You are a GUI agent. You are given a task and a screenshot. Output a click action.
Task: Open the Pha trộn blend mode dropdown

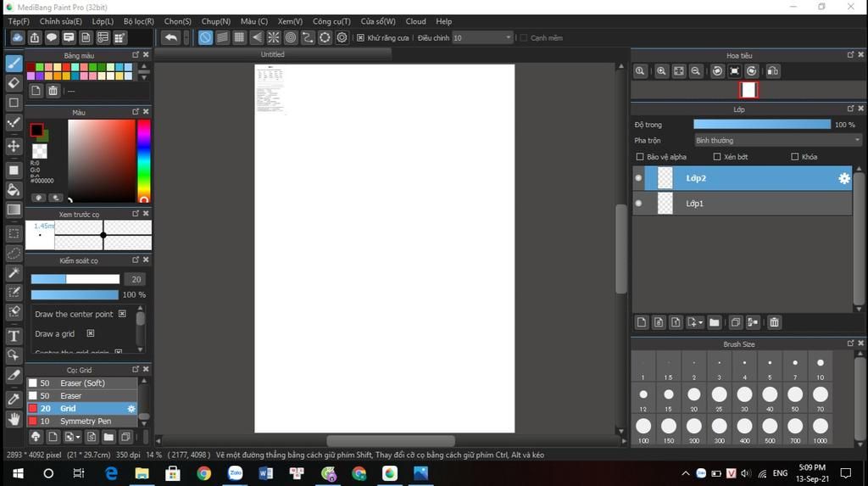pos(777,140)
